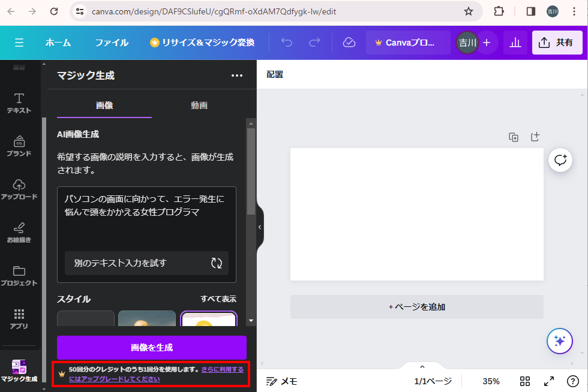Image resolution: width=588 pixels, height=392 pixels.
Task: Click the cloud save status icon
Action: pos(349,43)
